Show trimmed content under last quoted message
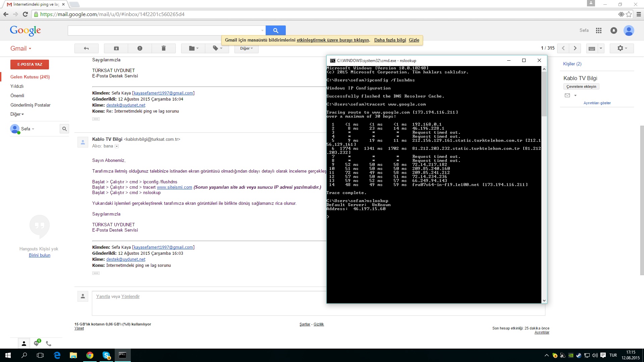Viewport: 644px width, 362px height. 96,273
